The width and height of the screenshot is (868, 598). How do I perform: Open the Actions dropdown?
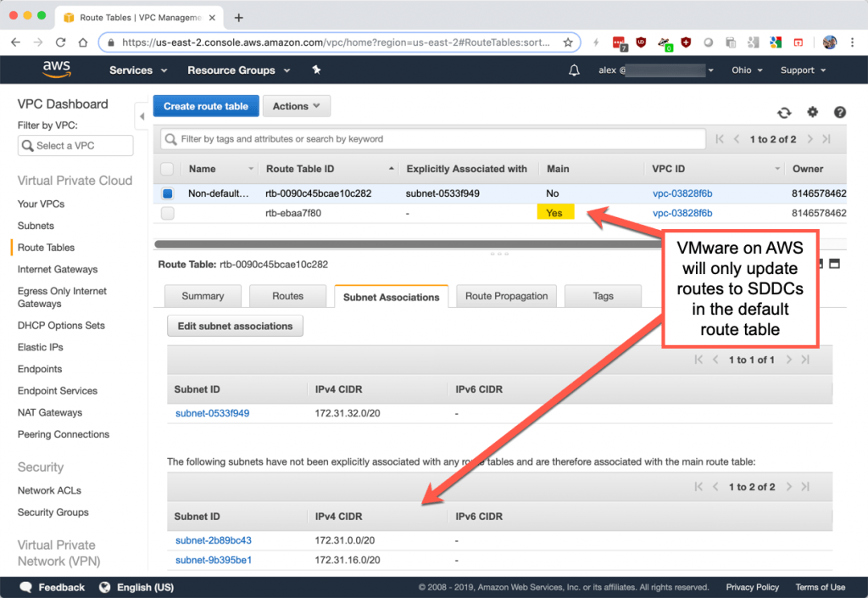click(x=296, y=106)
